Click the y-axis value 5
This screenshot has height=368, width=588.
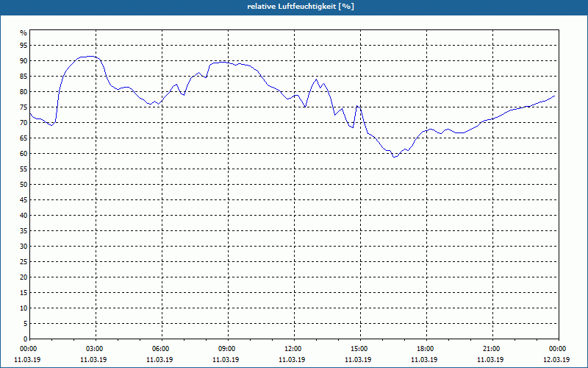25,323
